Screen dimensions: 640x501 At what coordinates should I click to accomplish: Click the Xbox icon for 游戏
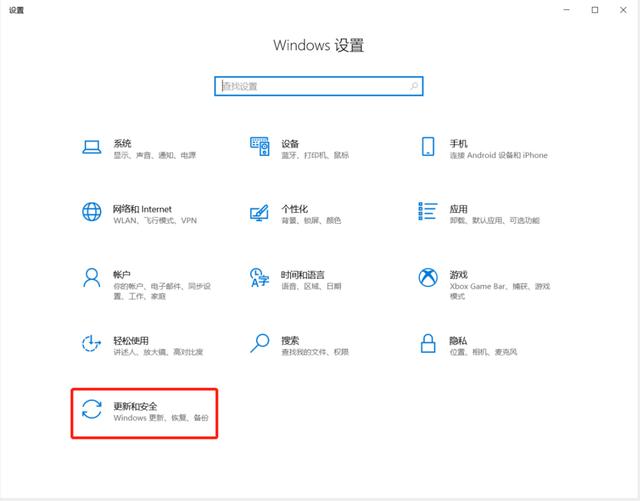coord(428,277)
